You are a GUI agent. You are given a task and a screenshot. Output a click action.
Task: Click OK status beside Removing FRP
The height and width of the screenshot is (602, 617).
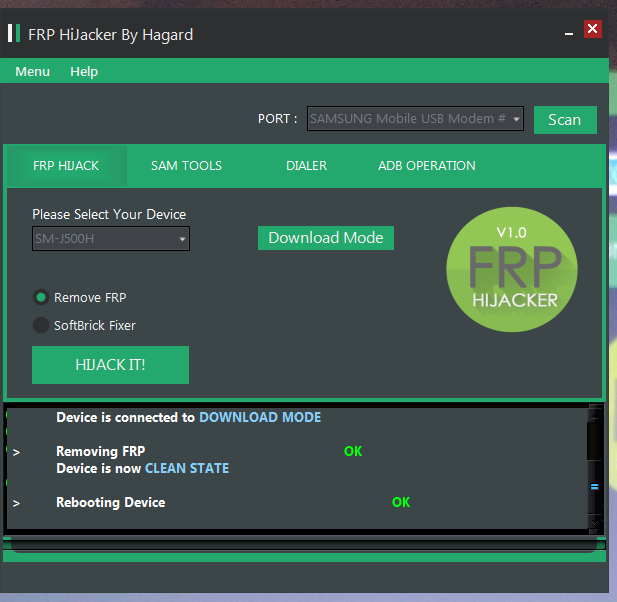[x=353, y=451]
